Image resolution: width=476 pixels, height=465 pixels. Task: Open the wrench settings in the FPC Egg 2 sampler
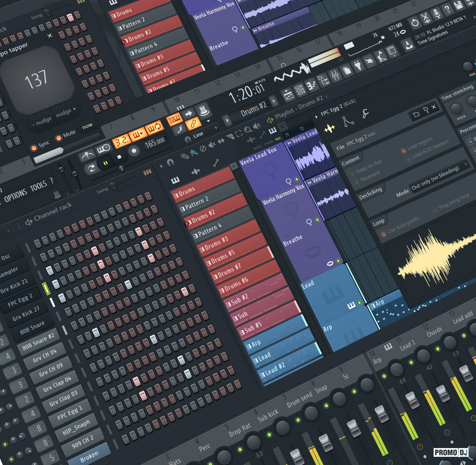tap(365, 114)
